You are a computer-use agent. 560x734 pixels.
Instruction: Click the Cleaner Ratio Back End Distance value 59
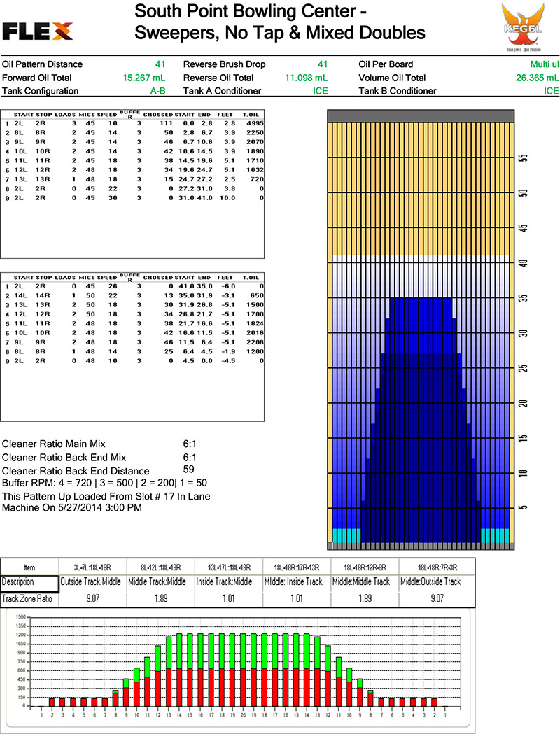(188, 470)
